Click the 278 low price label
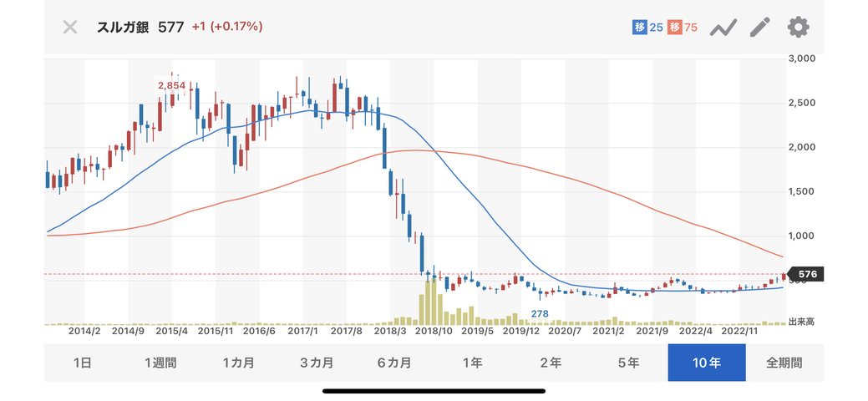 tap(540, 313)
